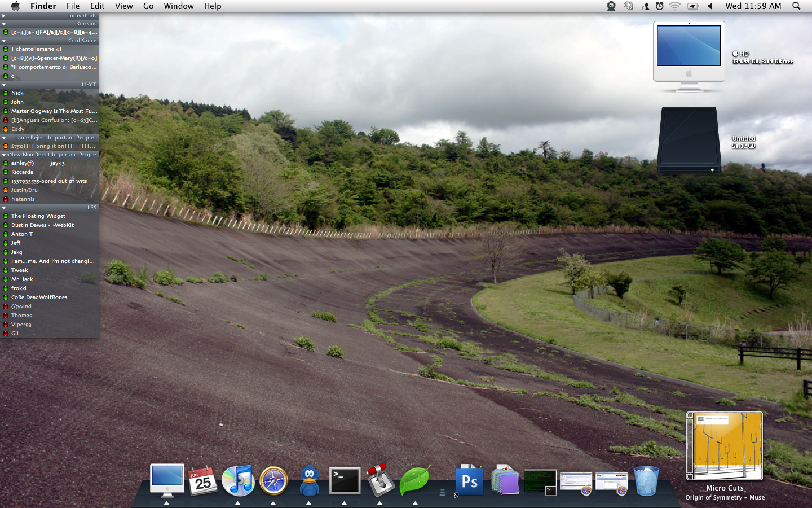The height and width of the screenshot is (508, 812).
Task: Open the Apple menu
Action: (x=15, y=6)
